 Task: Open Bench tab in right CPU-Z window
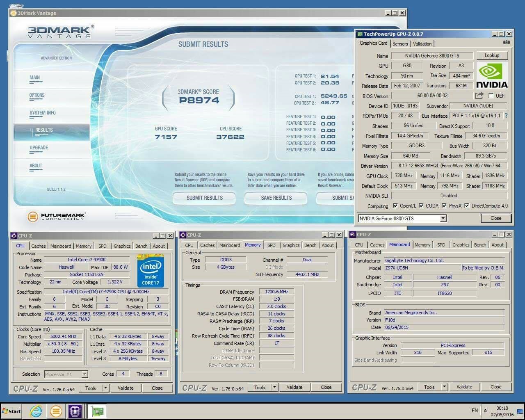click(480, 245)
